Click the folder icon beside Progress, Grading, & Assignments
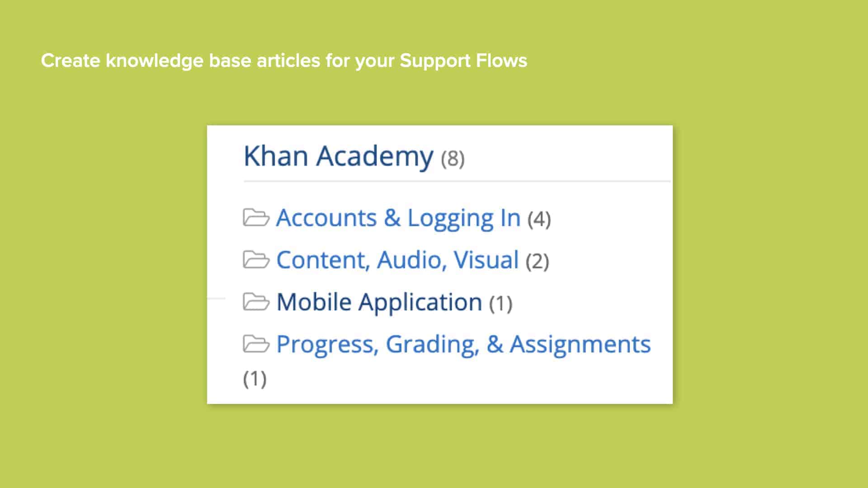 (256, 344)
